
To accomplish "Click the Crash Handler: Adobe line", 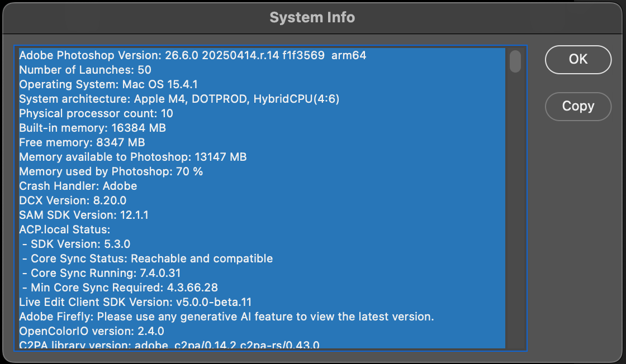I will point(78,186).
